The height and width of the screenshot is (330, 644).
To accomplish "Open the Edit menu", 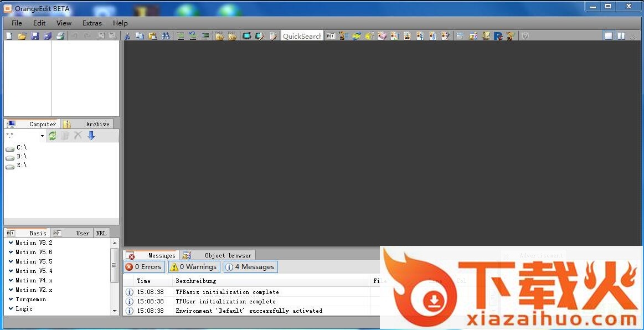I will 39,23.
